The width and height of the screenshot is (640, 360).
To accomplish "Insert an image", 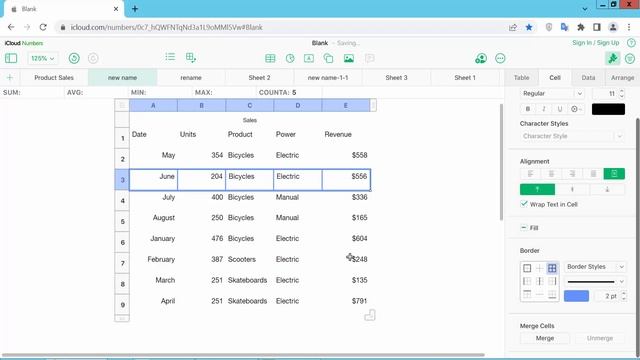I will 349,58.
